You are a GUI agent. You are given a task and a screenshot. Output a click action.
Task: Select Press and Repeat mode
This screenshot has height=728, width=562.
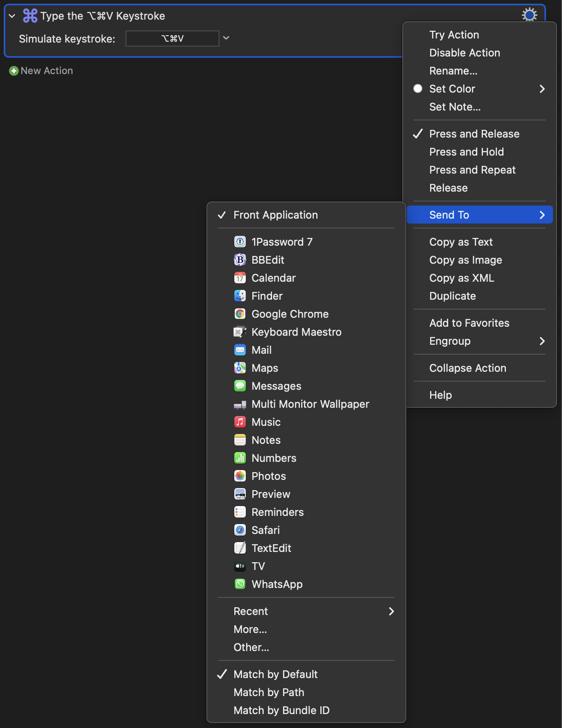(x=480, y=170)
